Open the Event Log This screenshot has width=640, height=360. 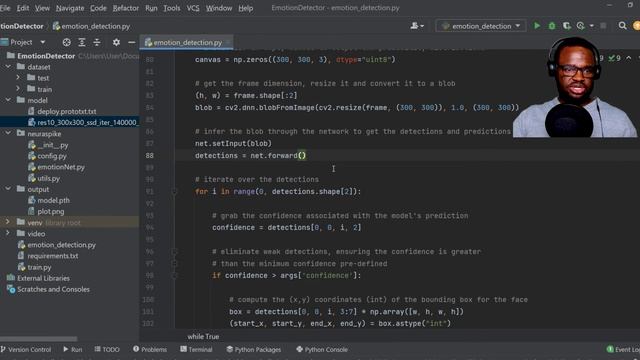coord(623,349)
